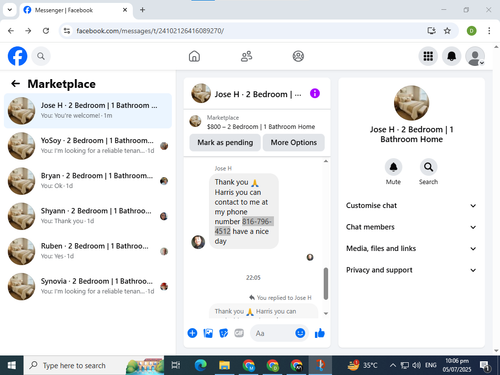Viewport: 500px width, 375px height.
Task: Open Task View on taskbar
Action: (176, 365)
